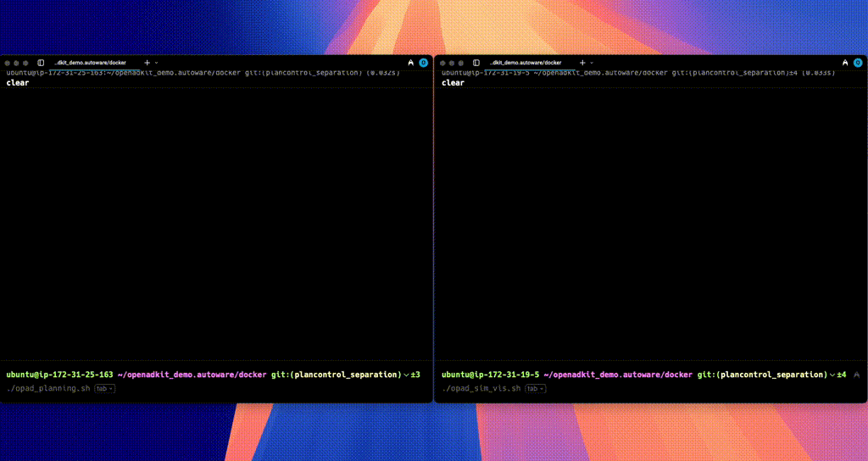Screen dimensions: 868x461
Task: Click the Warp AI icon beside right prompt's ±4
Action: (x=857, y=375)
